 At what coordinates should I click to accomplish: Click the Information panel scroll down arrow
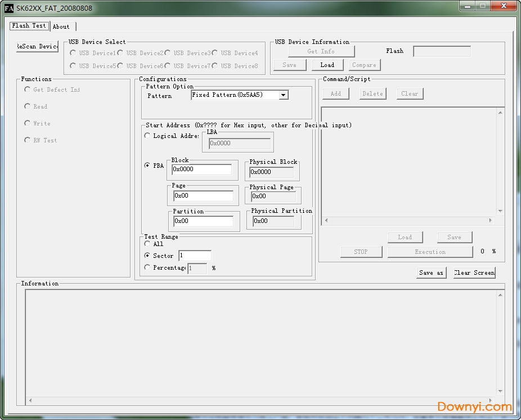(500, 392)
